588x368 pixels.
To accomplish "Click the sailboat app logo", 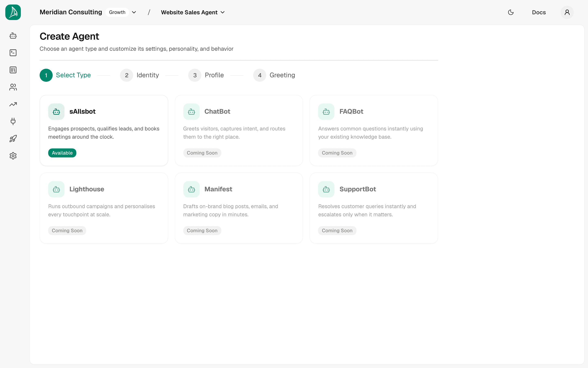I will [13, 12].
